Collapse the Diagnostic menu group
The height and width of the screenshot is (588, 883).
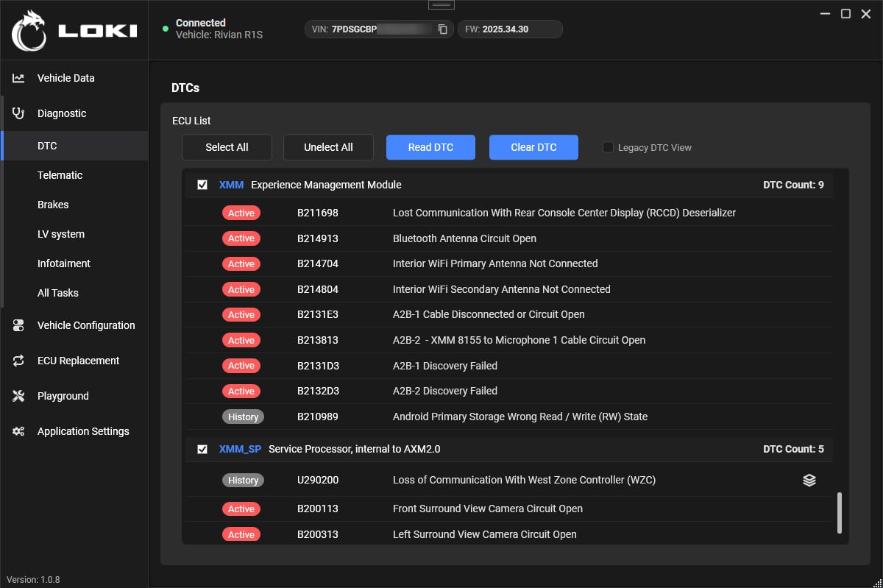[x=74, y=113]
